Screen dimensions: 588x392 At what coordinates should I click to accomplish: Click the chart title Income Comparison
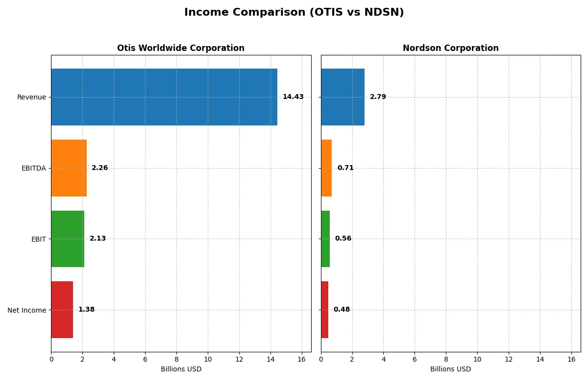tap(294, 12)
